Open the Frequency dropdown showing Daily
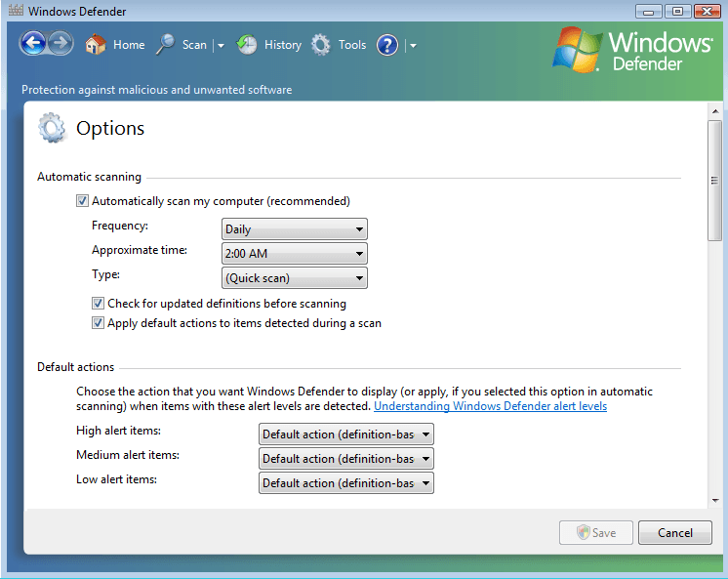 point(294,229)
